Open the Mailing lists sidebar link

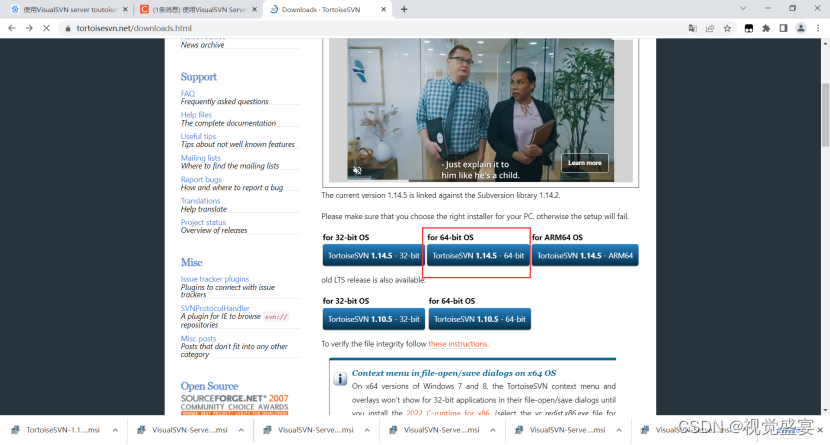pyautogui.click(x=200, y=158)
